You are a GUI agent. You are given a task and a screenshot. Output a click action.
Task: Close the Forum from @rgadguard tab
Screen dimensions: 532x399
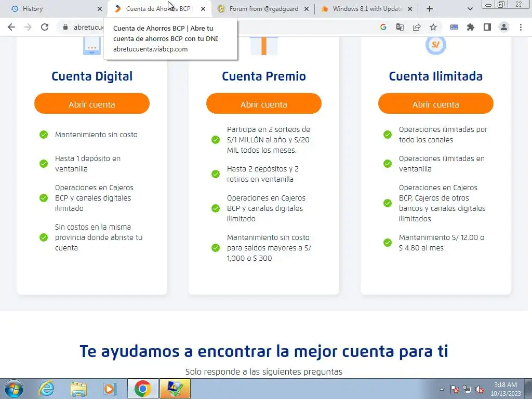click(x=307, y=9)
